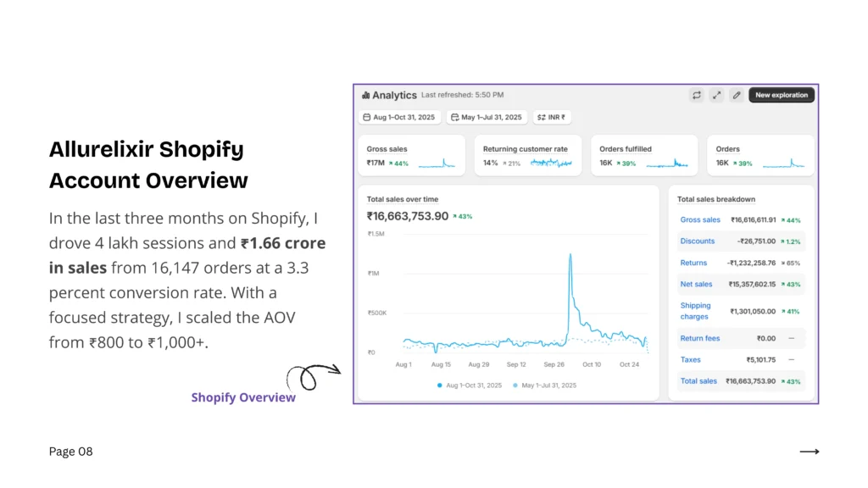The image size is (868, 488).
Task: Open the Net sales link in breakdown
Action: (696, 285)
